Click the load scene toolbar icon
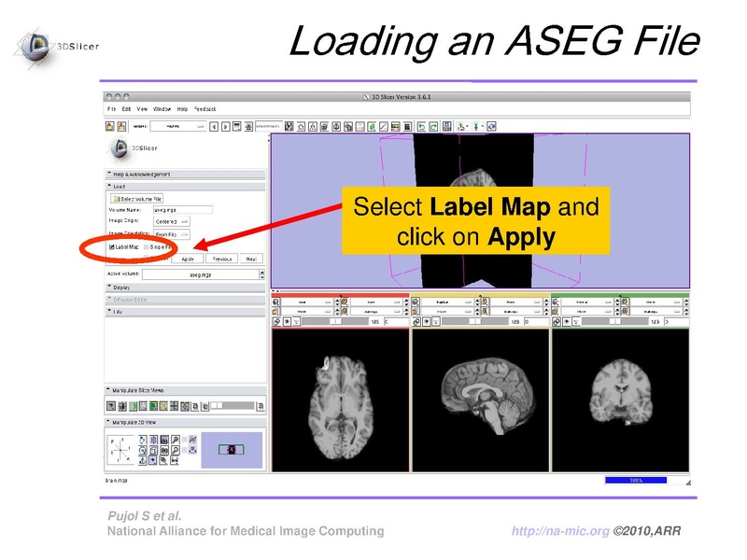Image resolution: width=747 pixels, height=560 pixels. (x=110, y=126)
